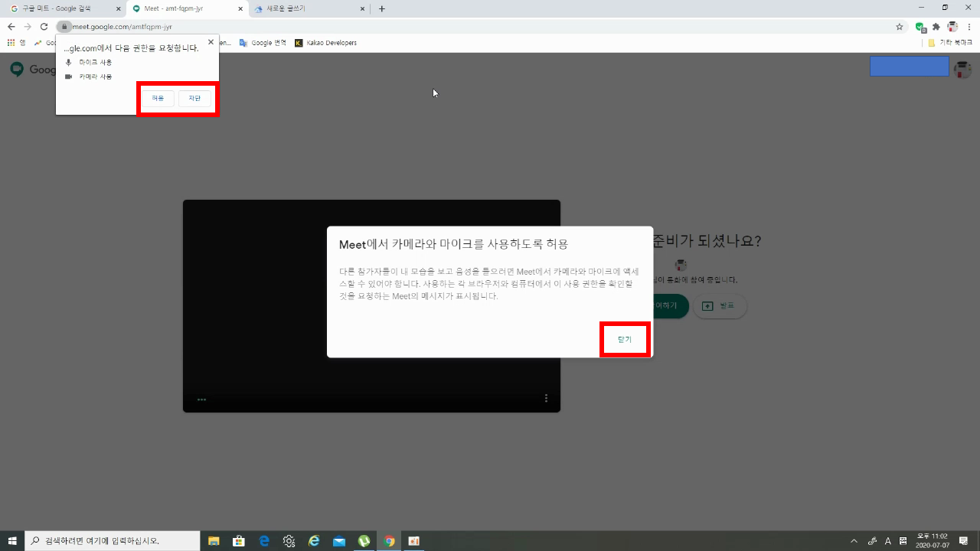The image size is (980, 551).
Task: Expand the 기타 북마크 folder
Action: point(949,43)
